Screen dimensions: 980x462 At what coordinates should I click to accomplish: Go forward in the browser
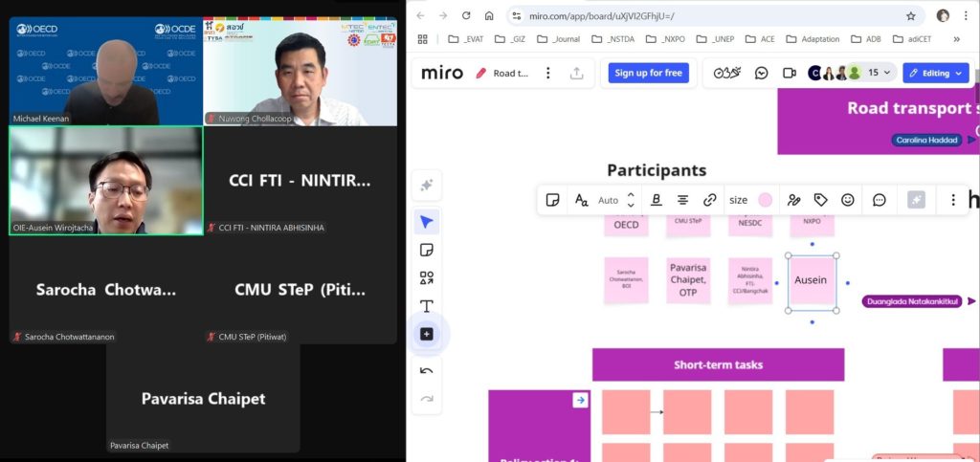(443, 16)
